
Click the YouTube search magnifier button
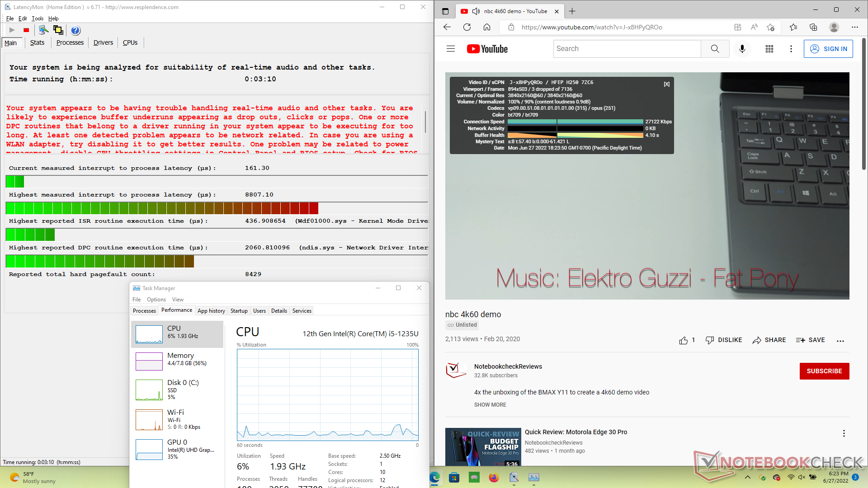tap(715, 49)
